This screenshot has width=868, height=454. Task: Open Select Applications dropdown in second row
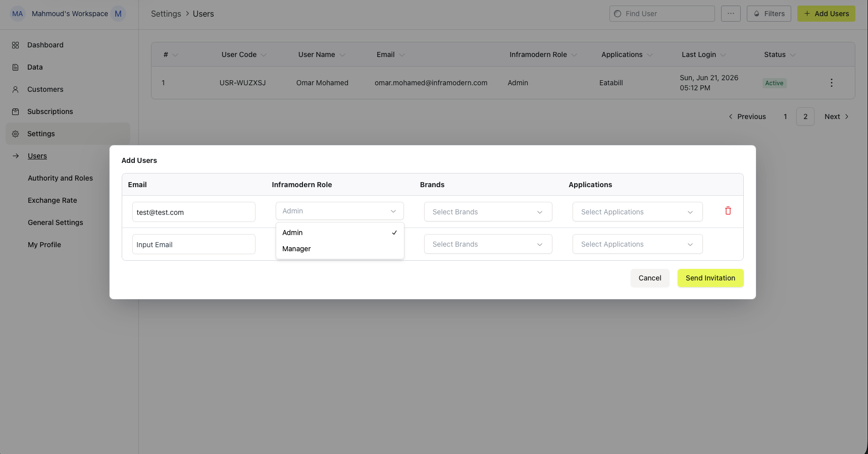click(638, 244)
